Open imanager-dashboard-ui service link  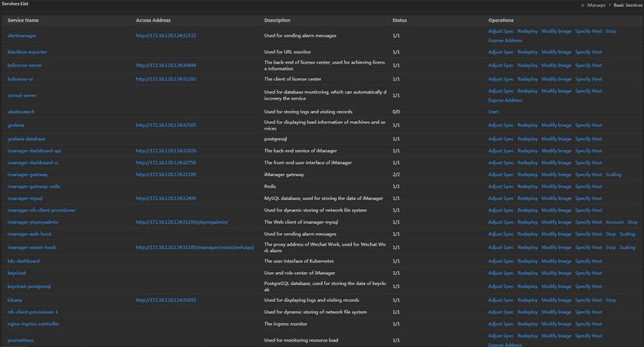pyautogui.click(x=33, y=163)
